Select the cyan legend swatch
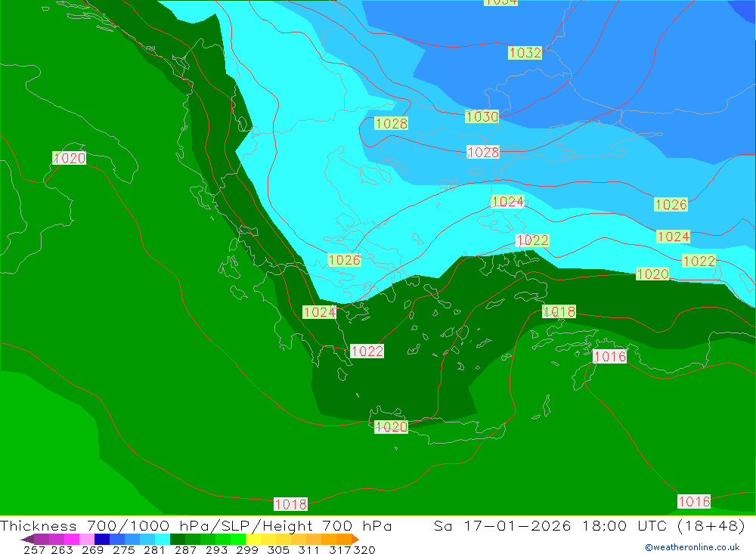 click(163, 539)
